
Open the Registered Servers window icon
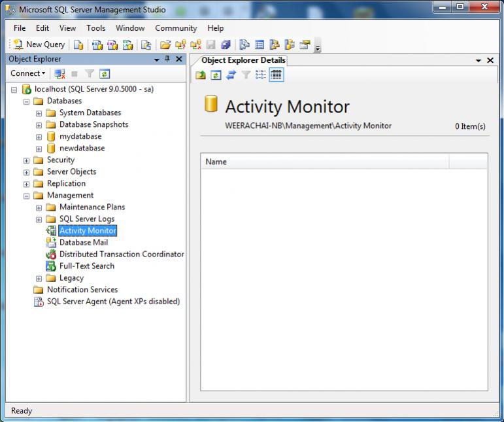[244, 44]
